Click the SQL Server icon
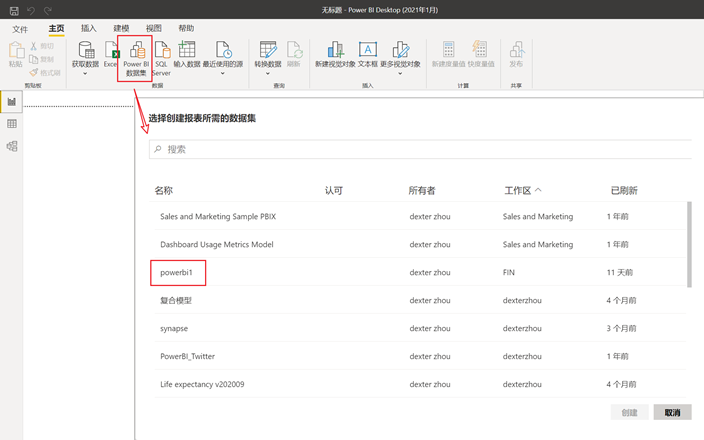This screenshot has width=704, height=440. (162, 49)
